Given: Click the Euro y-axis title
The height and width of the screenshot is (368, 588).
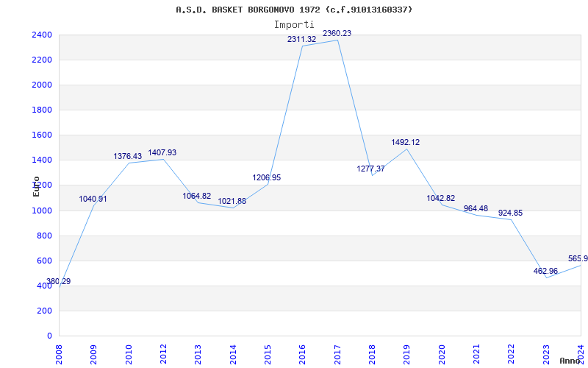Looking at the screenshot, I should pos(36,186).
